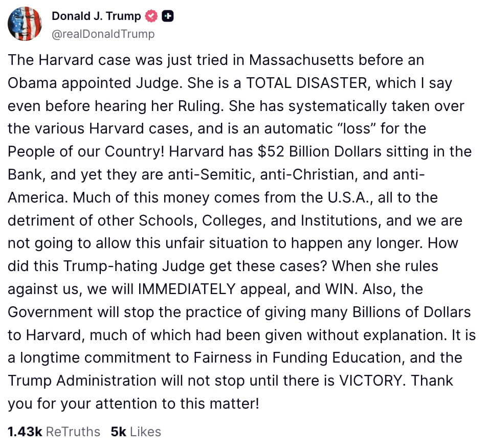This screenshot has width=487, height=448.
Task: View the 5k likes number
Action: coord(119,432)
